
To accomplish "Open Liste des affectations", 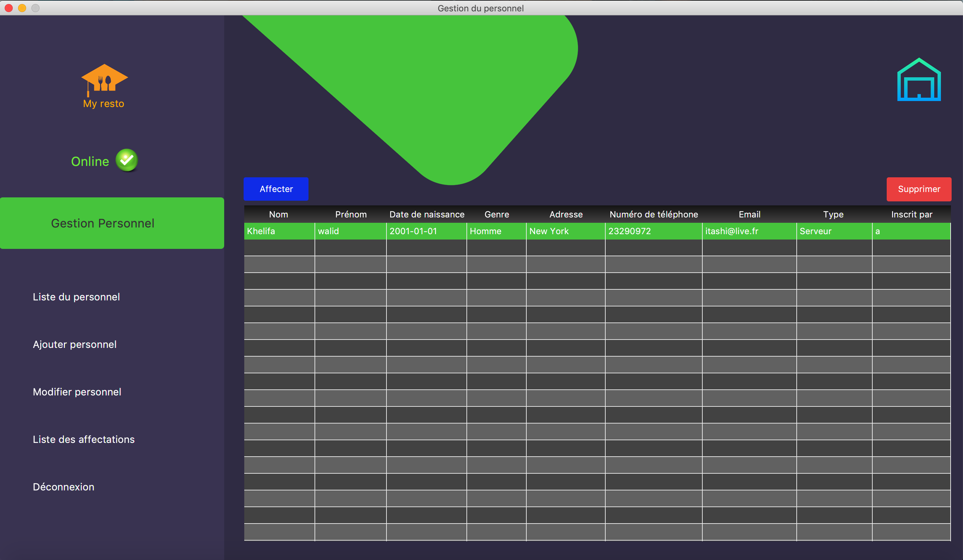I will 84,439.
